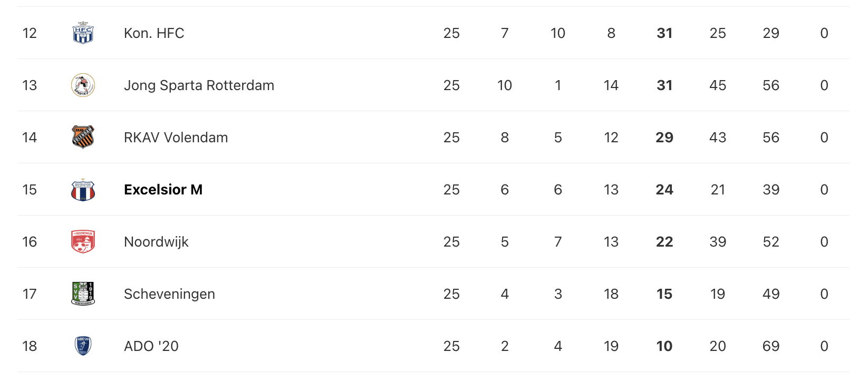Click the Scheveningen club crest
The height and width of the screenshot is (391, 868).
83,294
